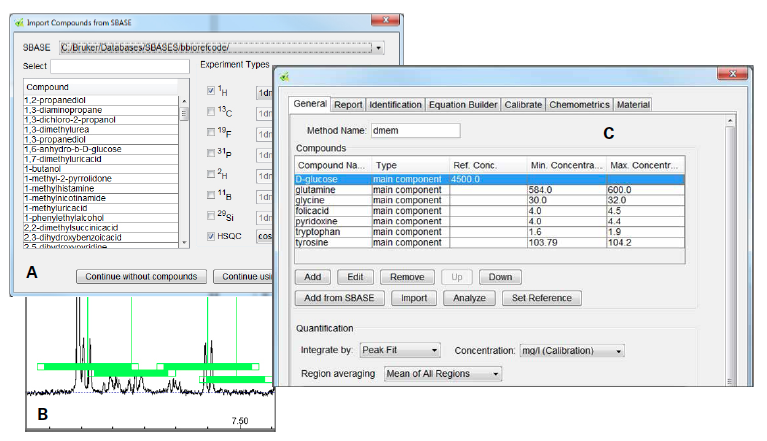767x441 pixels.
Task: Click the Import Compounds window title icon
Action: pyautogui.click(x=19, y=22)
